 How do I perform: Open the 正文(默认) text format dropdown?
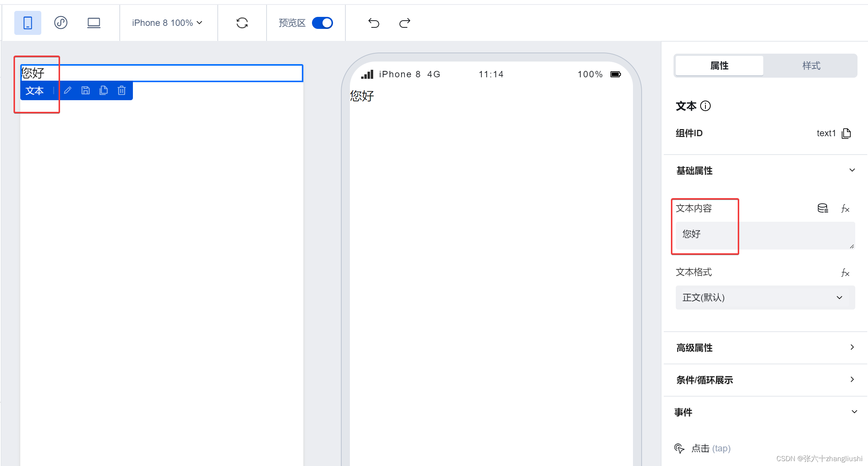(765, 298)
